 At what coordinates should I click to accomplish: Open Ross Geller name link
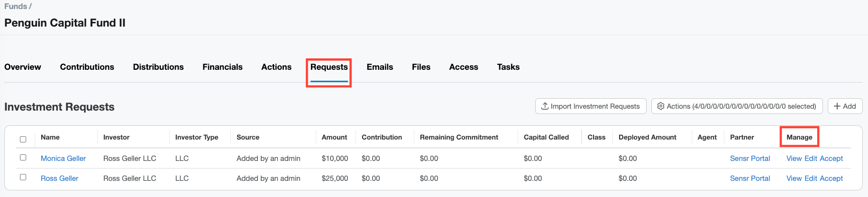click(59, 178)
